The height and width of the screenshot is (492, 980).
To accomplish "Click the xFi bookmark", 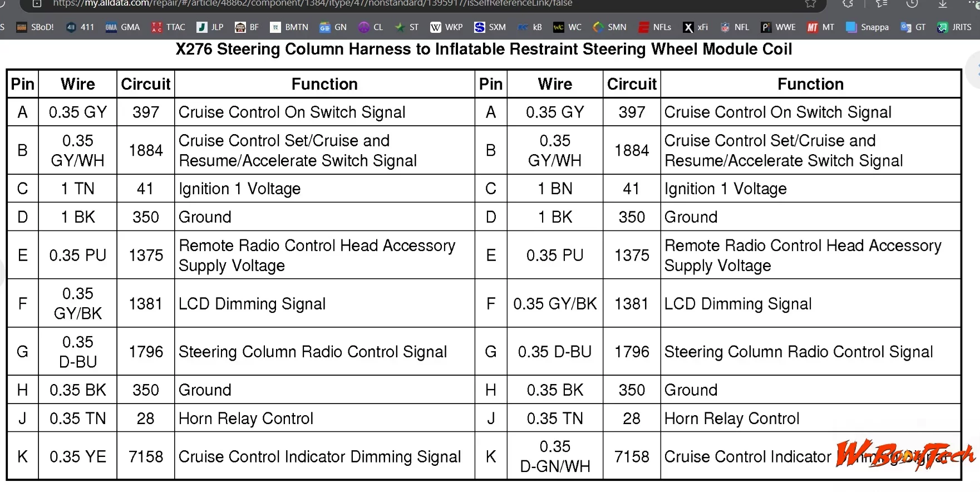I will click(696, 27).
